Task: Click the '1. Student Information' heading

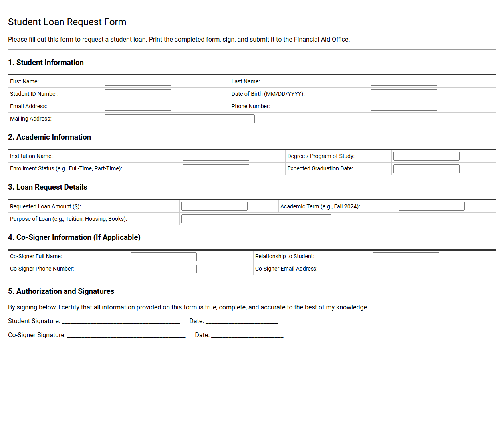Action: tap(46, 63)
